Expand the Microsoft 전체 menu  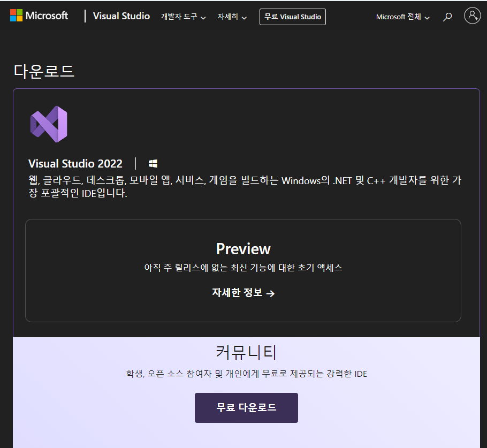tap(403, 17)
